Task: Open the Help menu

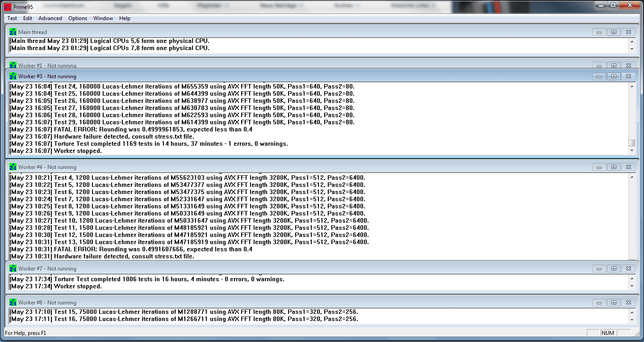Action: pyautogui.click(x=125, y=18)
